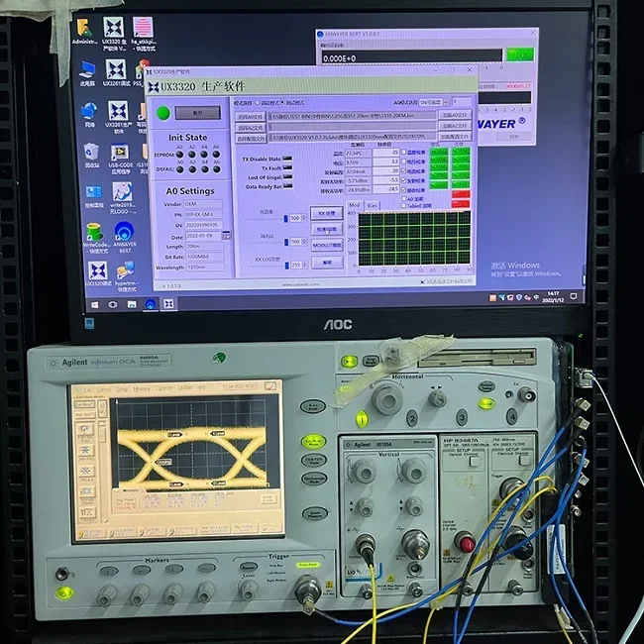Select the currently checked 模式选择 radio option

point(282,102)
